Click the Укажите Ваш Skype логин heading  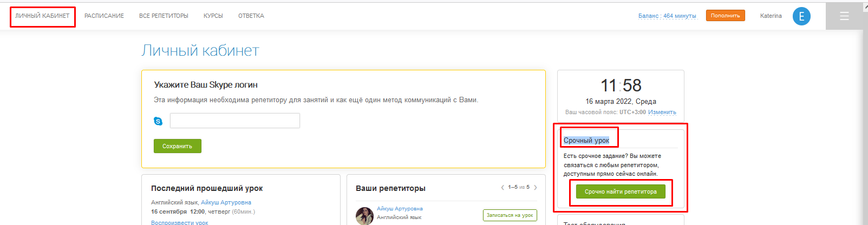(206, 85)
